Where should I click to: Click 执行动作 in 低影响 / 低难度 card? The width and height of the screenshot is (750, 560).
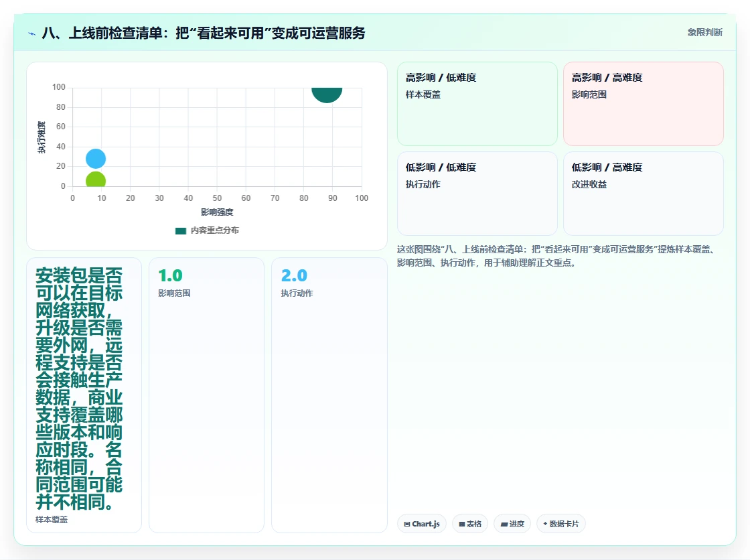click(423, 185)
